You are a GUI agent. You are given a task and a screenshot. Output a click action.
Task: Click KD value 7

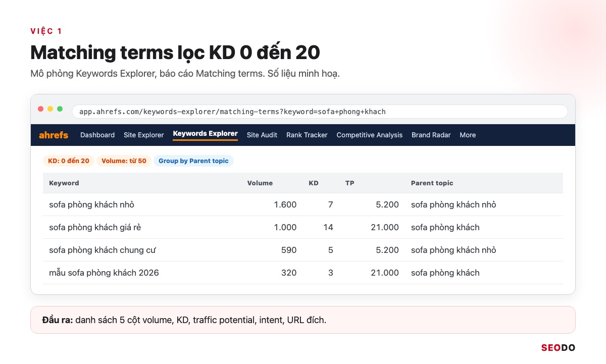331,204
